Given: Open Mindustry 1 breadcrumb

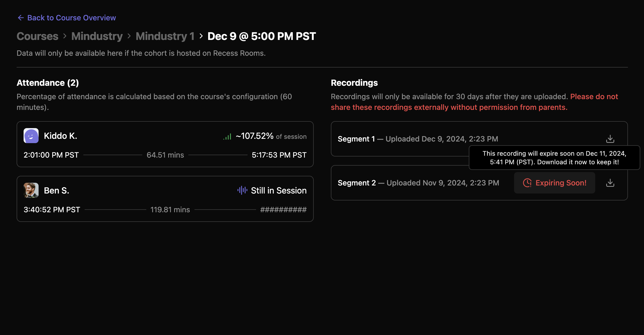Looking at the screenshot, I should tap(165, 36).
